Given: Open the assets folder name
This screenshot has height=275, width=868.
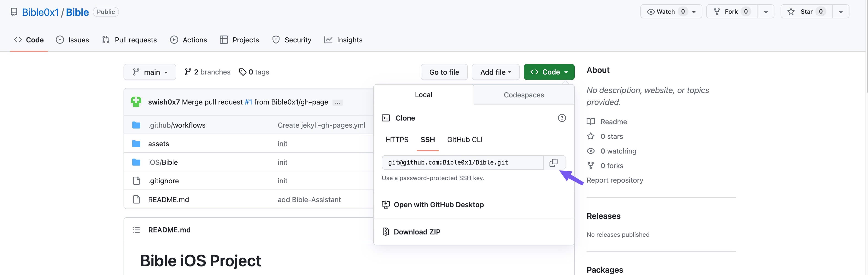Looking at the screenshot, I should point(159,144).
